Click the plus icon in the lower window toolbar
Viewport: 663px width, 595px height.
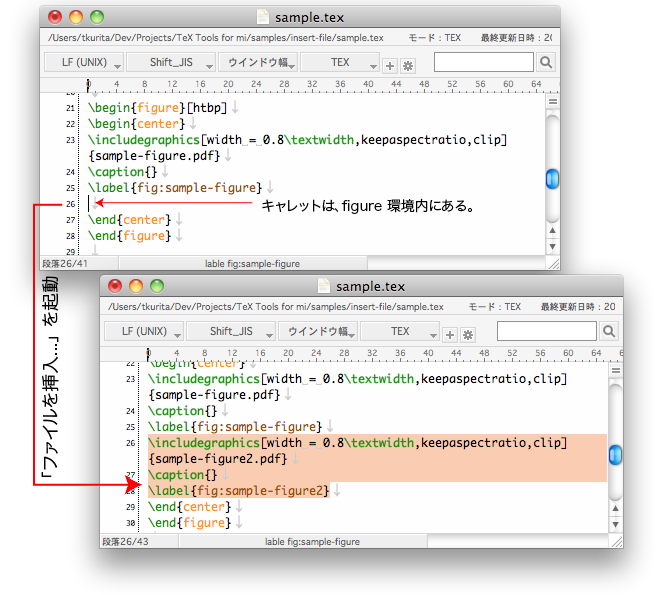(451, 335)
